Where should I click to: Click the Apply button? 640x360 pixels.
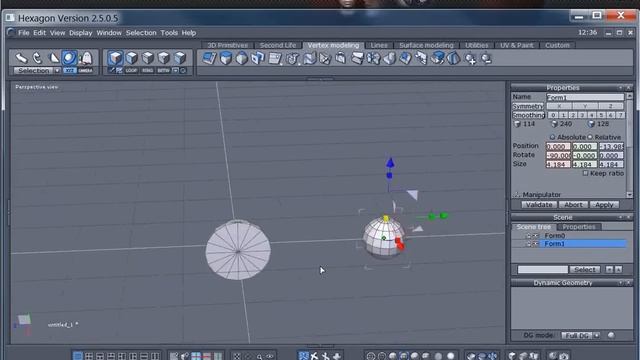pos(604,204)
